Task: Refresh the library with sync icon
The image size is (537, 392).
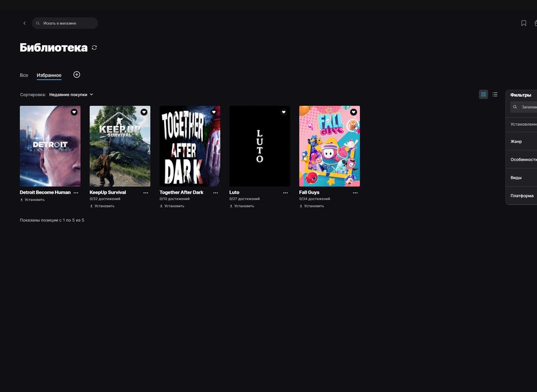Action: [95, 48]
